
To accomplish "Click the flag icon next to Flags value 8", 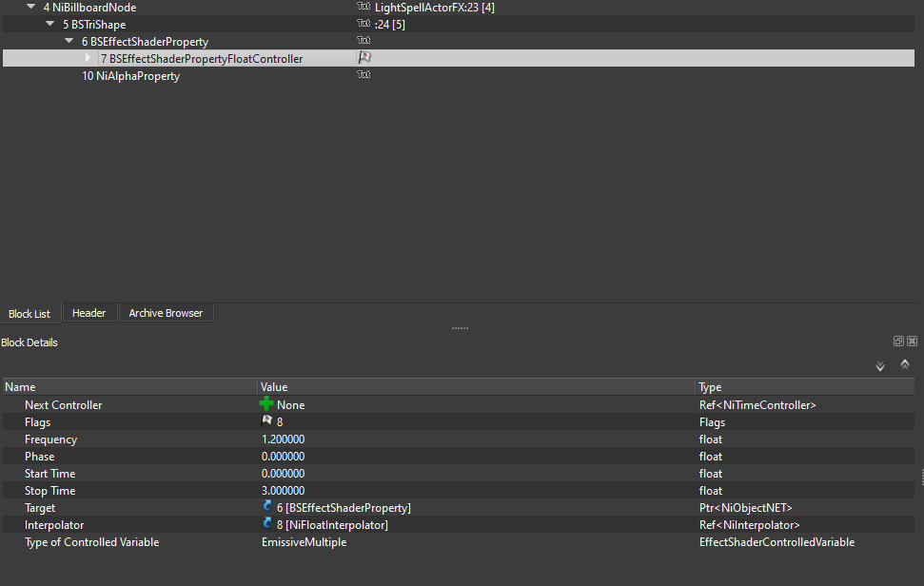I will tap(267, 420).
